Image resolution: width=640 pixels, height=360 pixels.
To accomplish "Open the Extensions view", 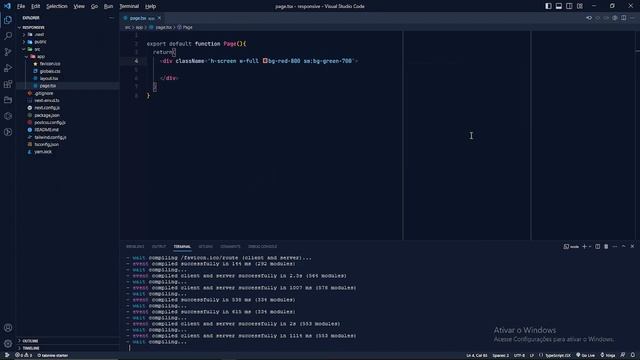I will pos(8,84).
